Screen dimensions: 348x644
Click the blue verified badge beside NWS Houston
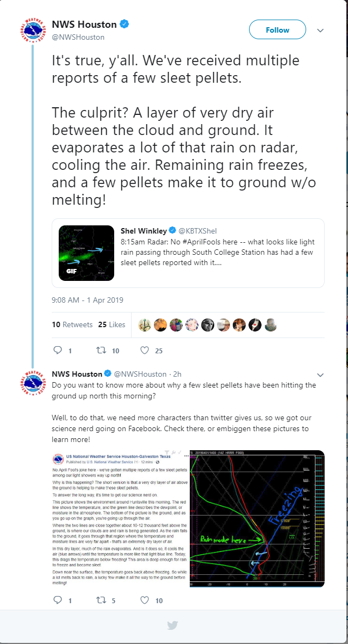click(x=125, y=24)
